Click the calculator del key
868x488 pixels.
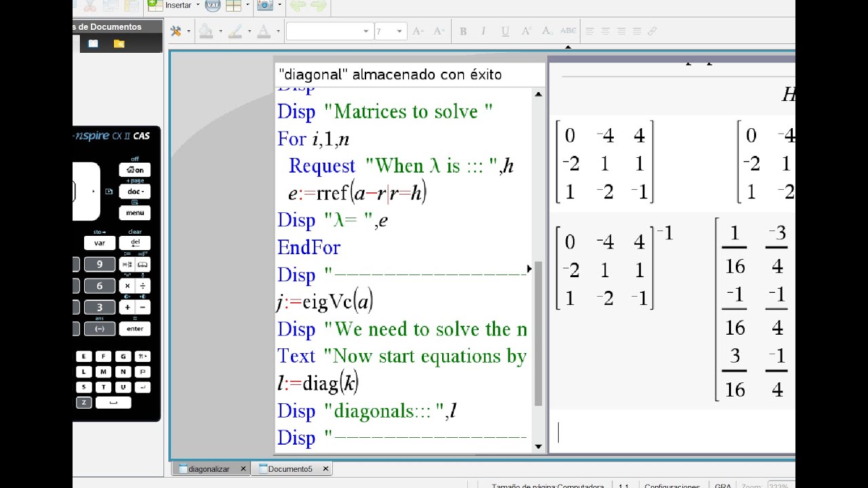point(135,243)
